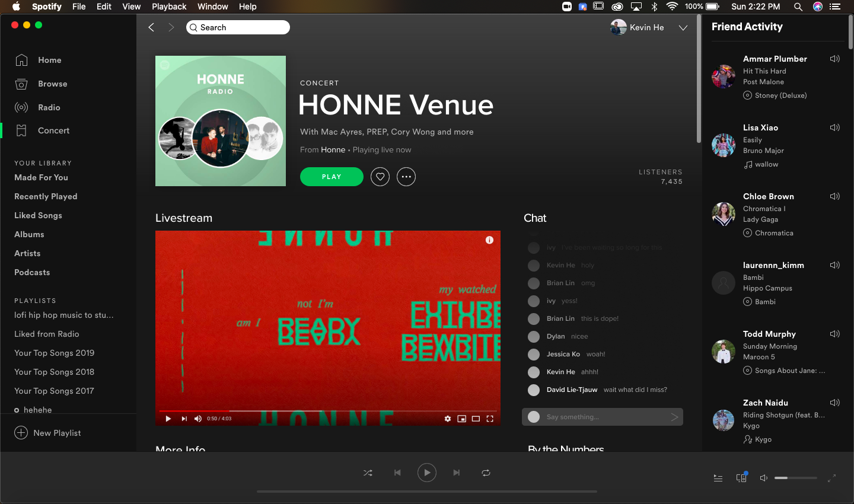Open Your Top Songs 2017 playlist
This screenshot has height=504, width=854.
tap(54, 391)
